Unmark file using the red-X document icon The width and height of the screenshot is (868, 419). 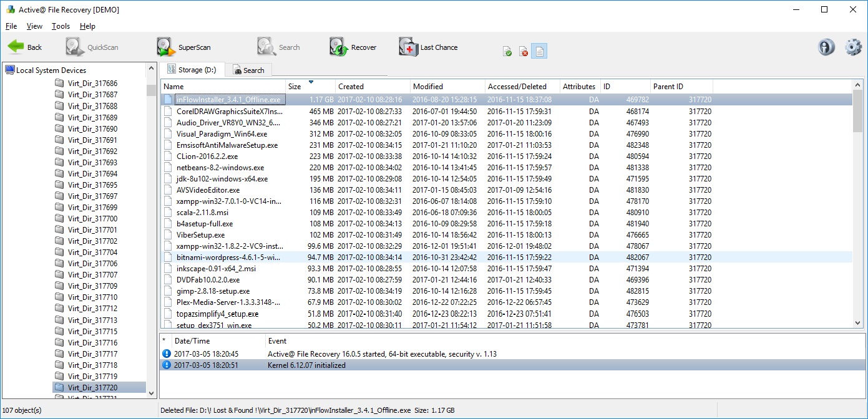[523, 51]
